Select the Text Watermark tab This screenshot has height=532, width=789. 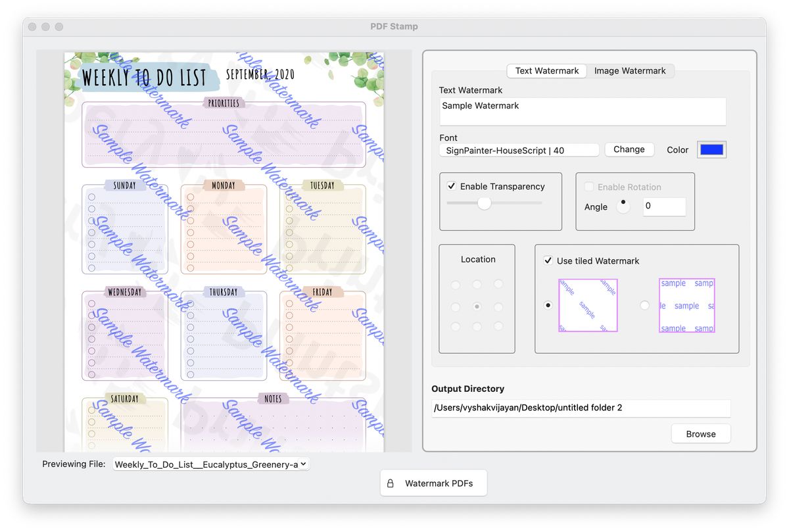(x=546, y=70)
